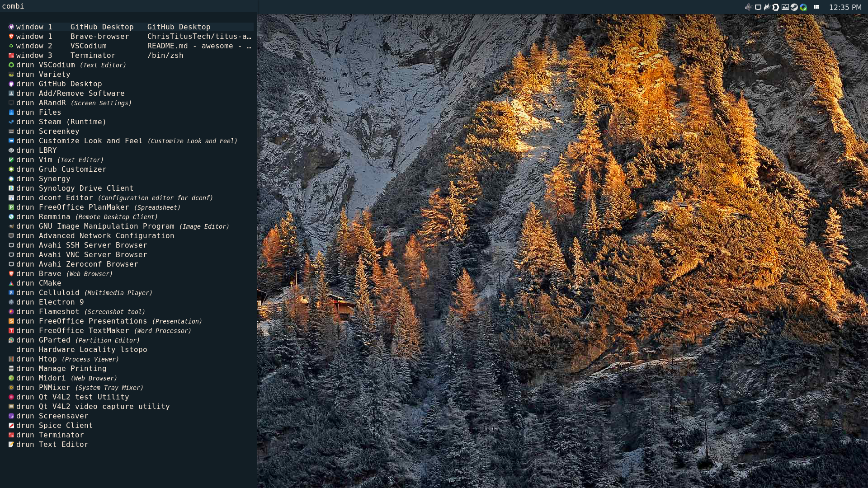
Task: Switch to the Brave-browser window entry
Action: pos(99,37)
